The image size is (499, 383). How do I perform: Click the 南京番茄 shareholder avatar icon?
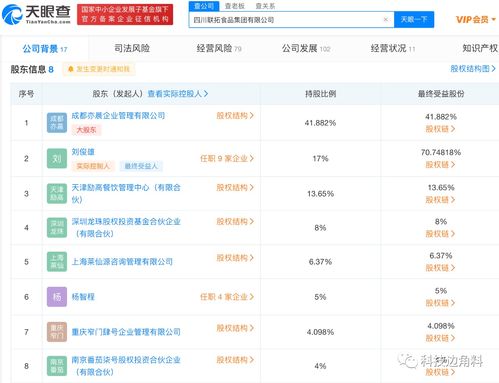pyautogui.click(x=57, y=366)
